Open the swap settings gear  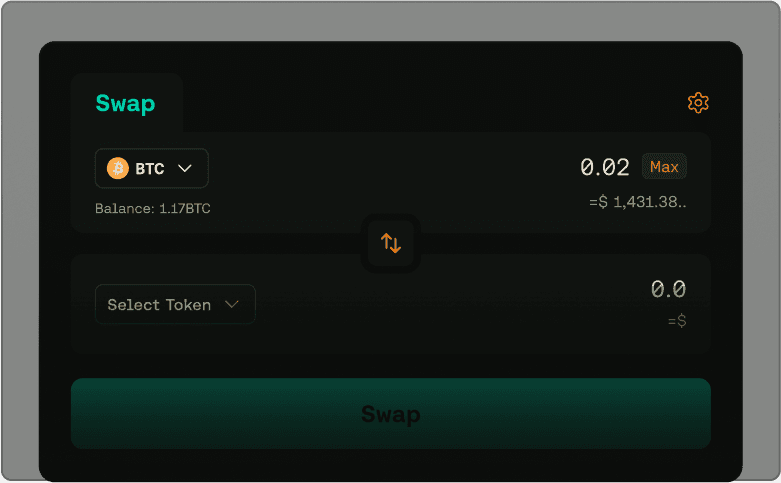coord(698,103)
